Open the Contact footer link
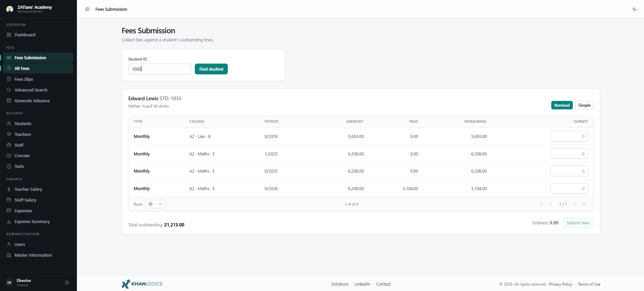The image size is (644, 291). 383,284
